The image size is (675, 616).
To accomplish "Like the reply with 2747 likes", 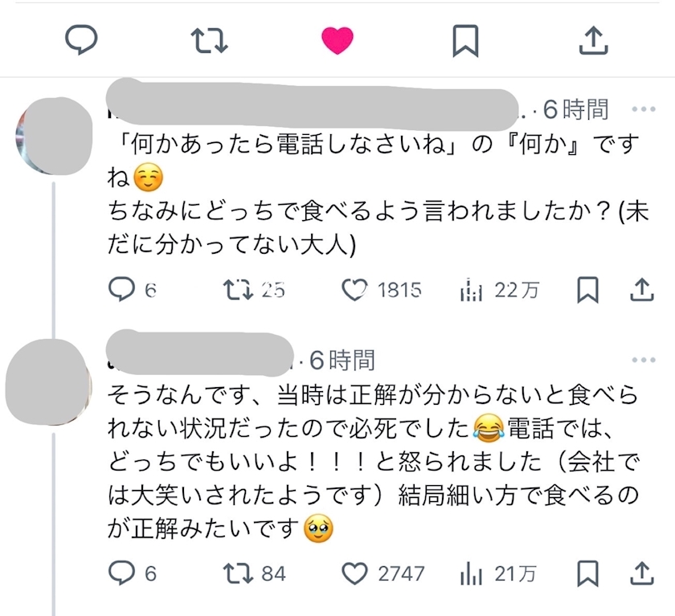I will coord(354,573).
